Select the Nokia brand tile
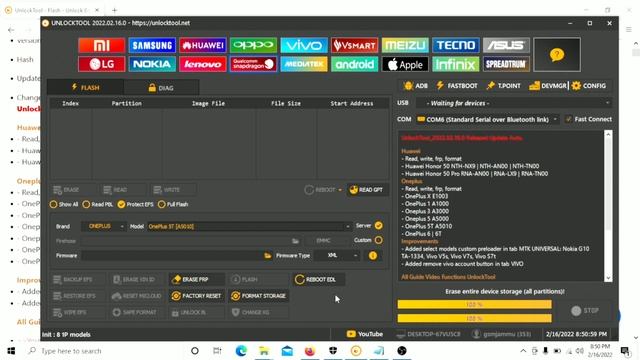The height and width of the screenshot is (360, 640). pyautogui.click(x=152, y=64)
